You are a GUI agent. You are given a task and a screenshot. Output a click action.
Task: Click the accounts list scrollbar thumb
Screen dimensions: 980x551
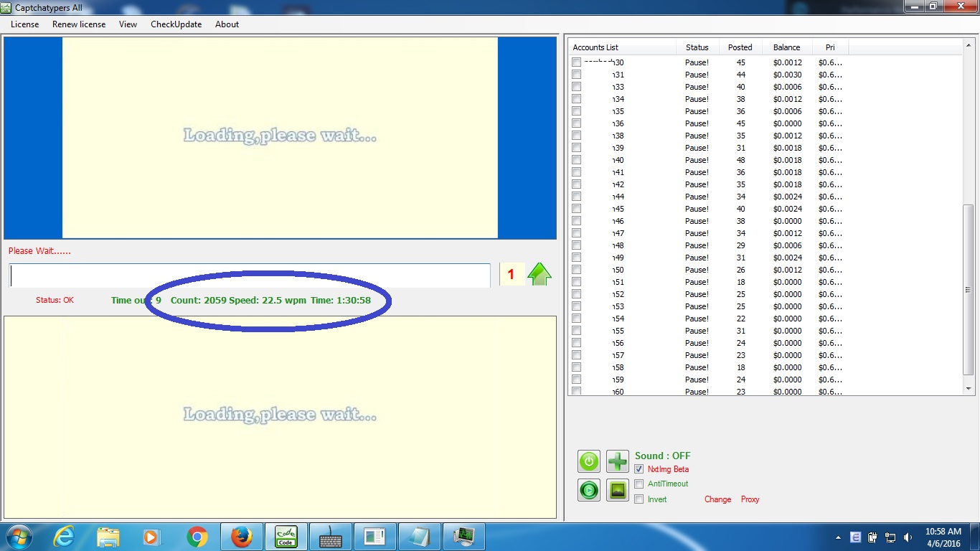coord(969,289)
